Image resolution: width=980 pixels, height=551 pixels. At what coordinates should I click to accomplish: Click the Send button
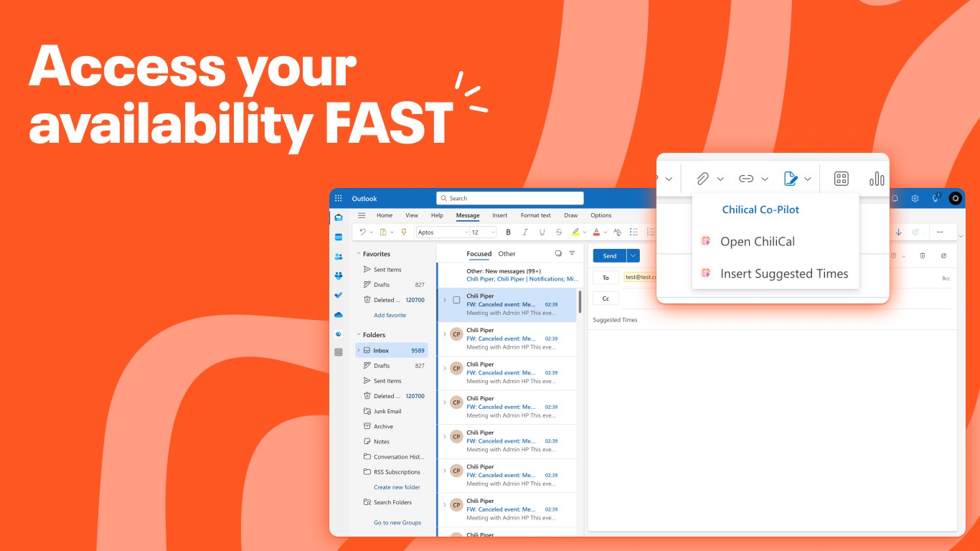[x=610, y=255]
